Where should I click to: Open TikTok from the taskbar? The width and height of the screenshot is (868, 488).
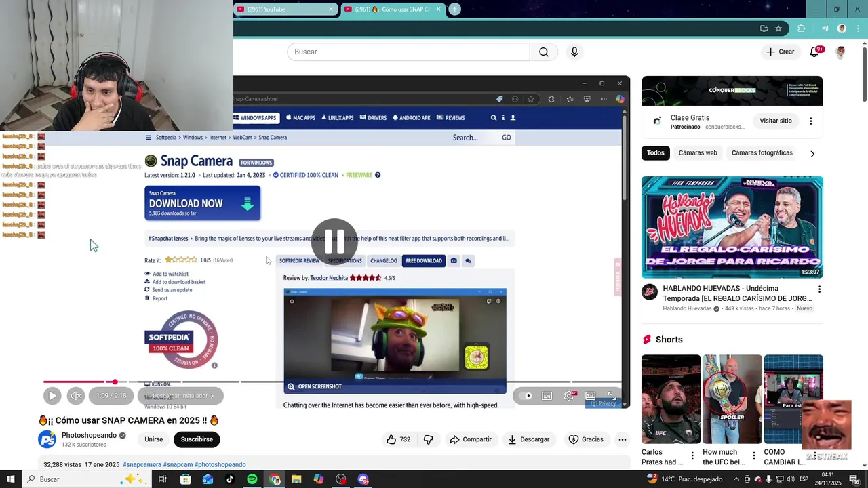tap(230, 479)
